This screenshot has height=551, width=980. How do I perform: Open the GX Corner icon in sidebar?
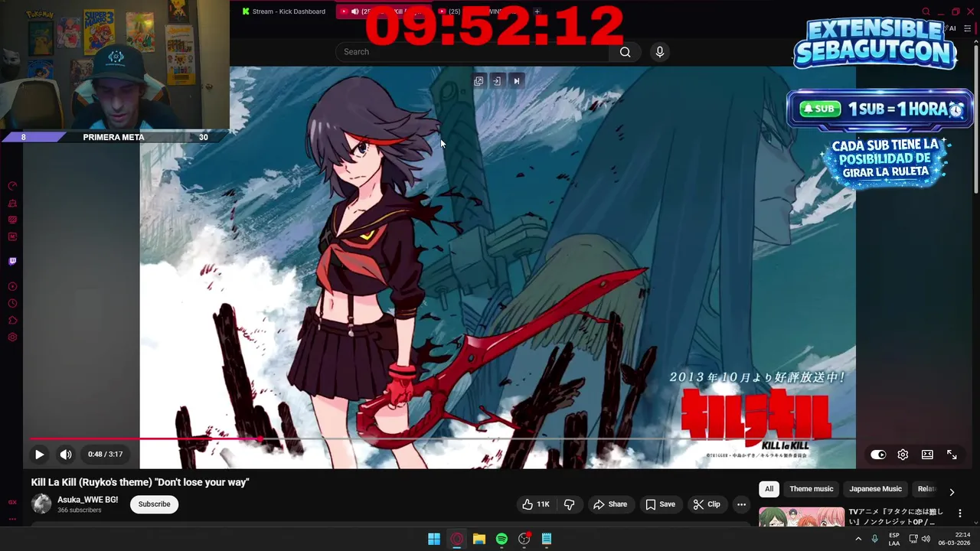pyautogui.click(x=12, y=502)
